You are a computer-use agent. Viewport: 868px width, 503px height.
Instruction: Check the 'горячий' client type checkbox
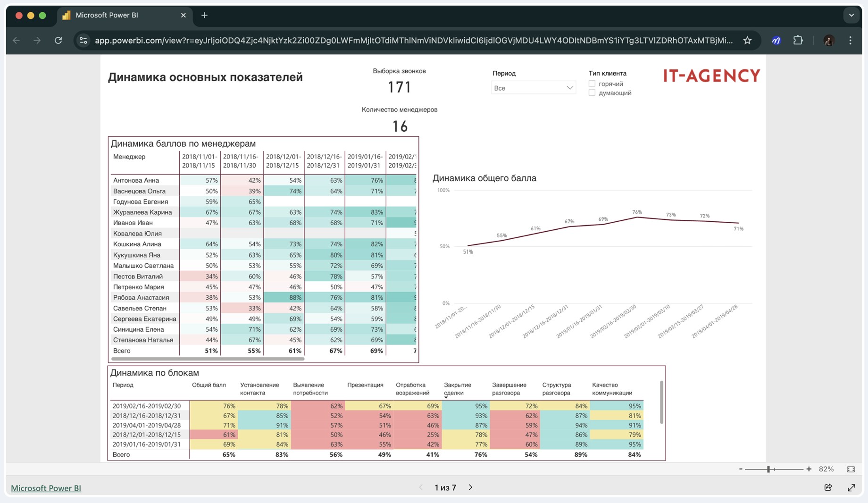coord(592,84)
